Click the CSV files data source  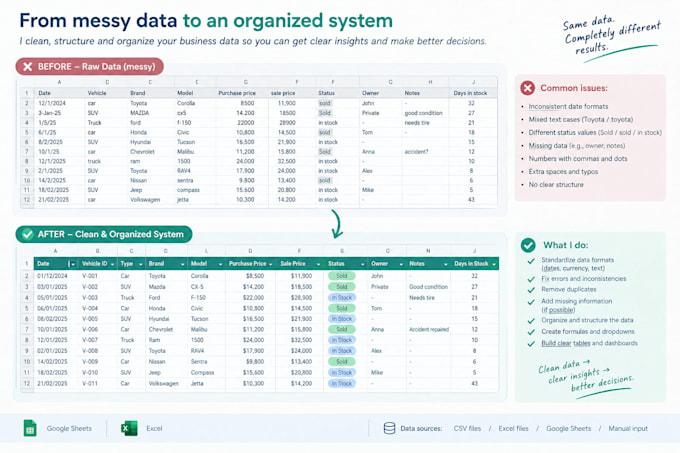467,428
